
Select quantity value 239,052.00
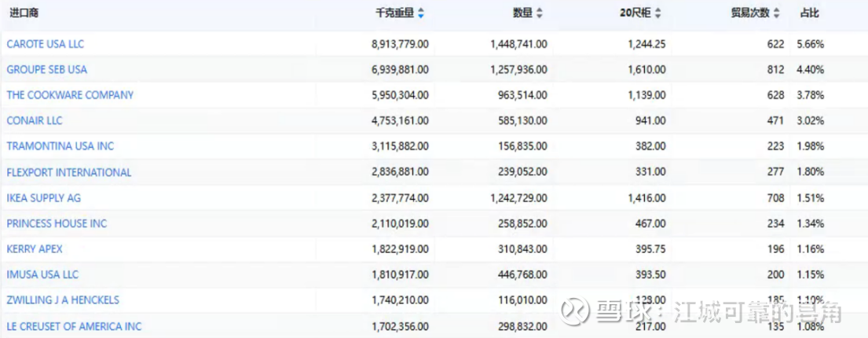pos(523,172)
